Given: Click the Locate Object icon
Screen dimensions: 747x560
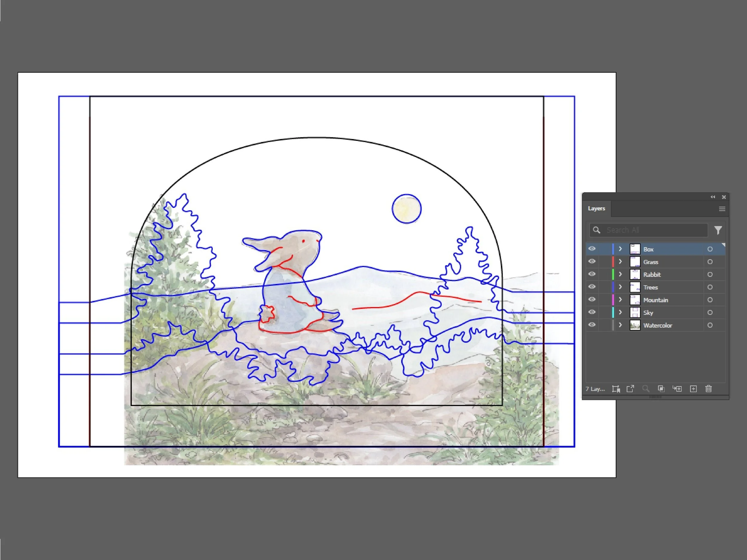Looking at the screenshot, I should tap(646, 389).
